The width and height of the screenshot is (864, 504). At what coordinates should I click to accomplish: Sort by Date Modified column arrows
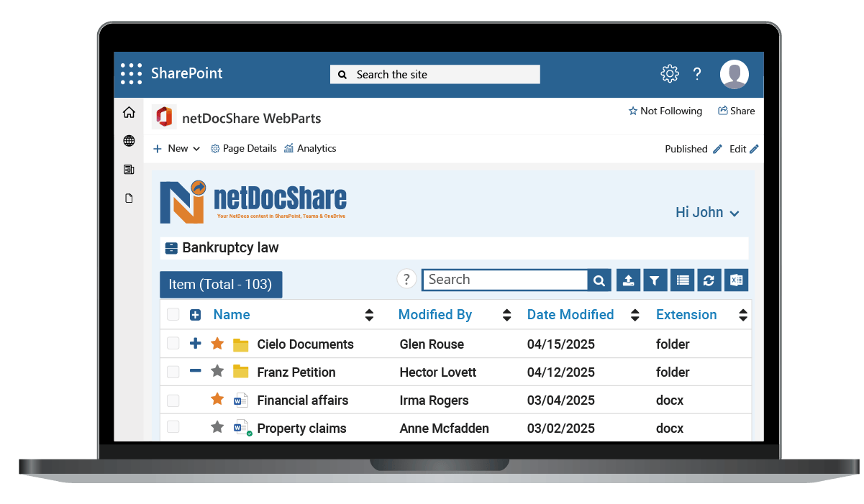(x=635, y=315)
